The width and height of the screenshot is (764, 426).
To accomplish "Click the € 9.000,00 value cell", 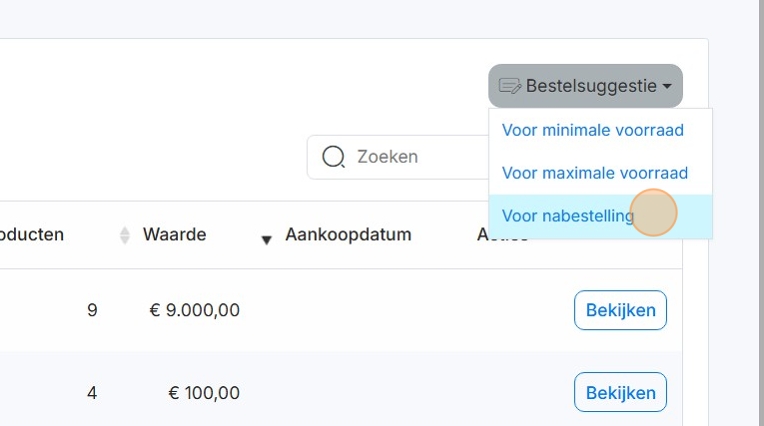I will 195,310.
